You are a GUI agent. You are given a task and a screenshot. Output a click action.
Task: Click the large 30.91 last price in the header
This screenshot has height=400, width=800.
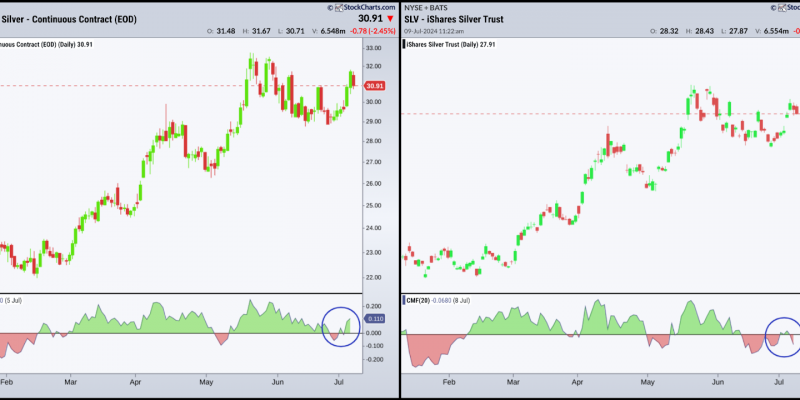tap(372, 19)
